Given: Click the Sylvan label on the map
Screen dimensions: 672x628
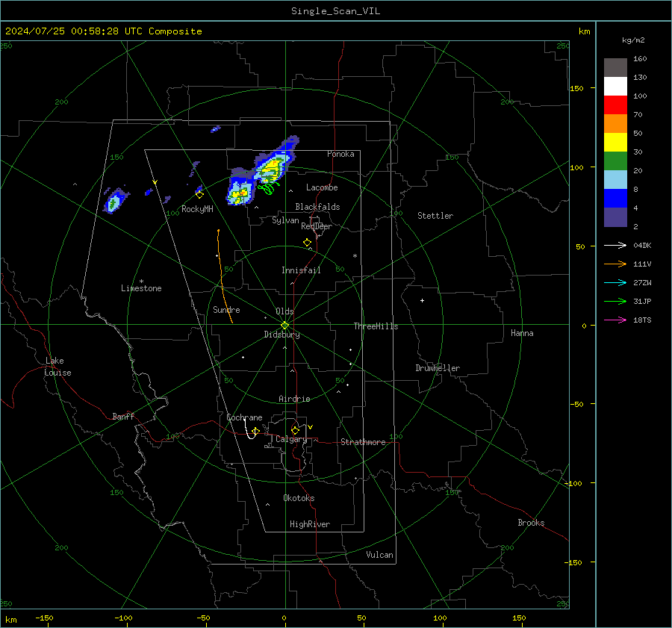Looking at the screenshot, I should [285, 220].
